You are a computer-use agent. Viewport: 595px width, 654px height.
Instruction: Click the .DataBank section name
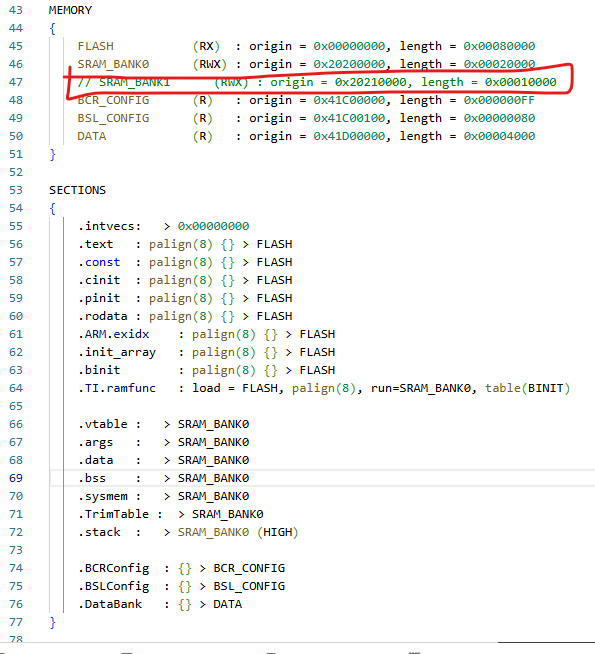click(x=110, y=604)
